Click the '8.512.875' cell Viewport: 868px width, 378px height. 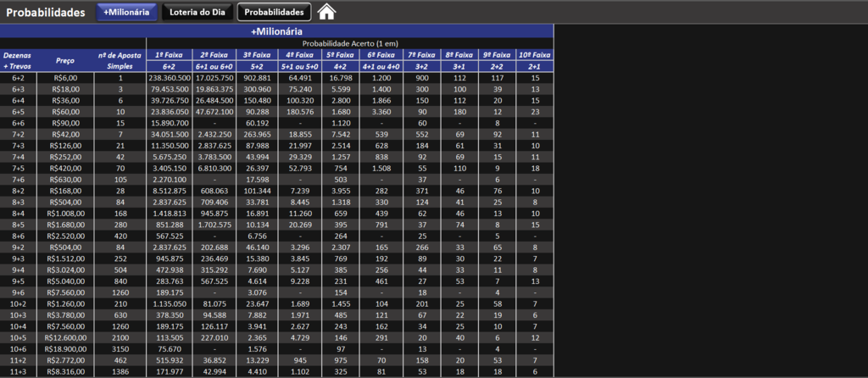[170, 191]
